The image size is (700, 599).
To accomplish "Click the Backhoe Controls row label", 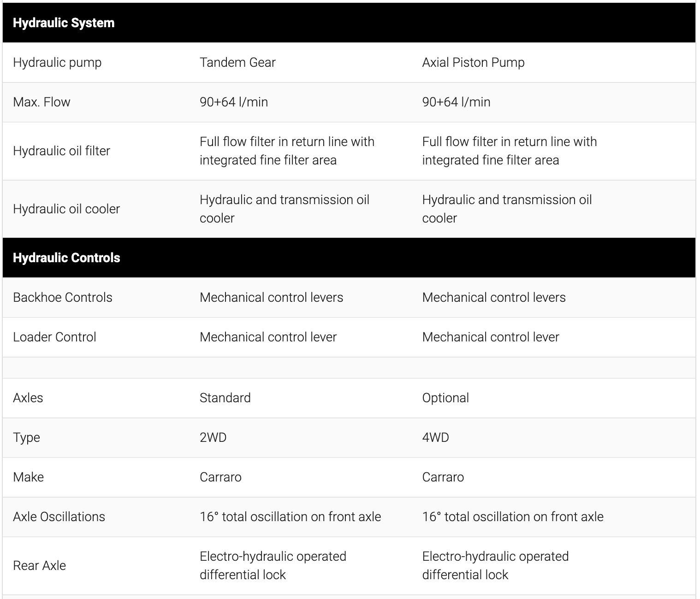I will 63,298.
